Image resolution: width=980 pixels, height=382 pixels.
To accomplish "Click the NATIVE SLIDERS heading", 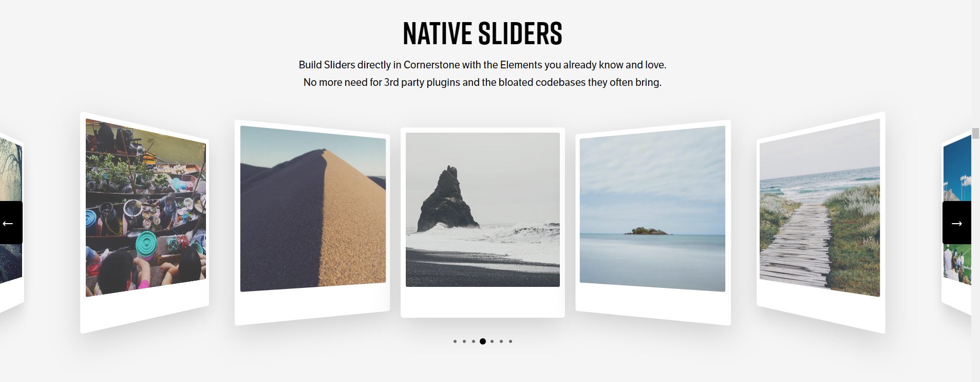I will coord(483,33).
